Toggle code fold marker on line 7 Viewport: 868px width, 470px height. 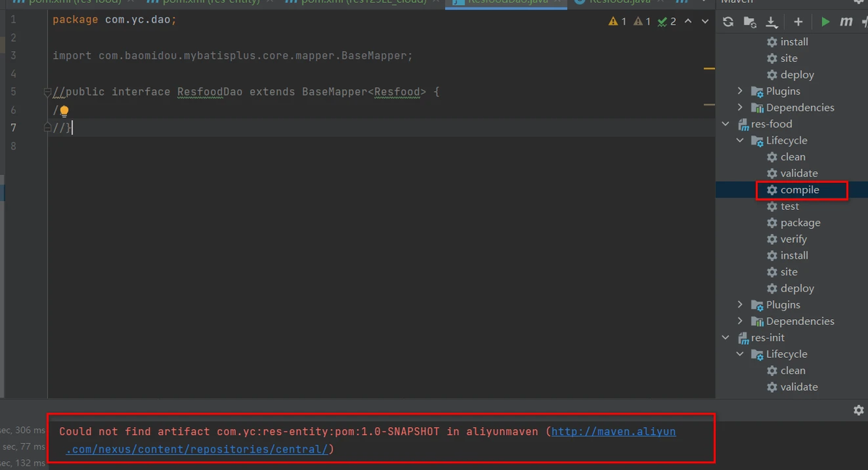[47, 128]
